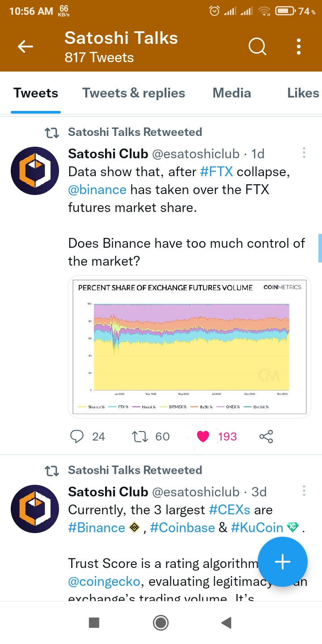The height and width of the screenshot is (644, 322).
Task: Open the three-dot overflow menu in header
Action: 299,46
